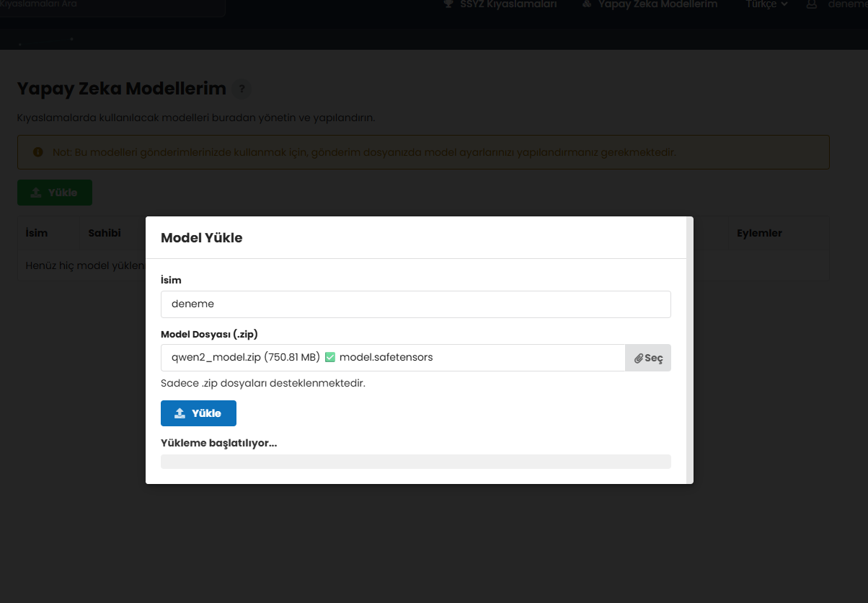Click the Eylemler column header
This screenshot has height=603, width=868.
click(759, 233)
